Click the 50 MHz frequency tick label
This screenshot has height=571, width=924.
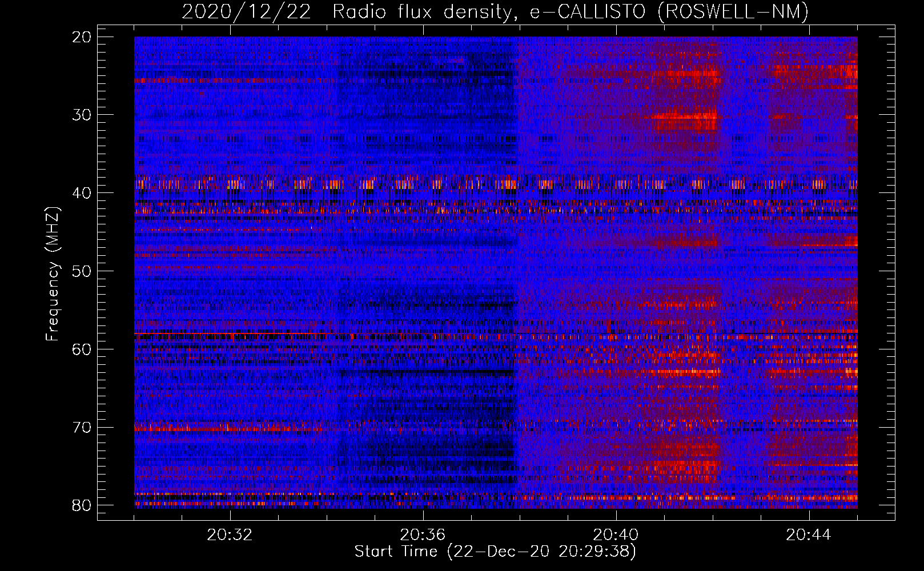(82, 271)
